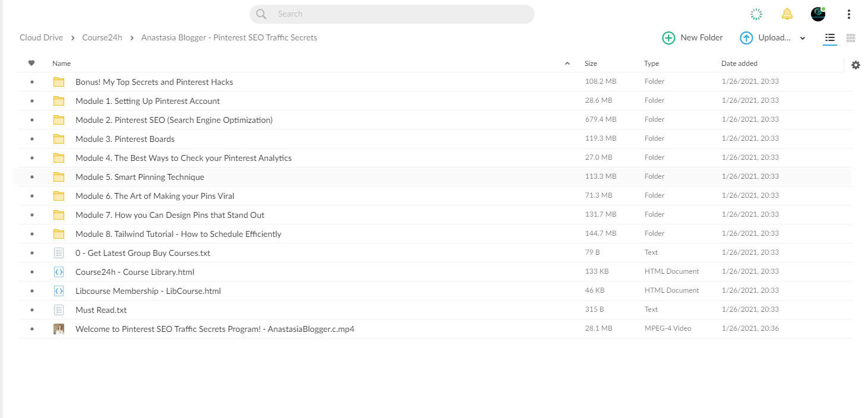Viewport: 868px width, 418px height.
Task: Select Module 4. Best Ways to Check Analytics
Action: point(184,158)
